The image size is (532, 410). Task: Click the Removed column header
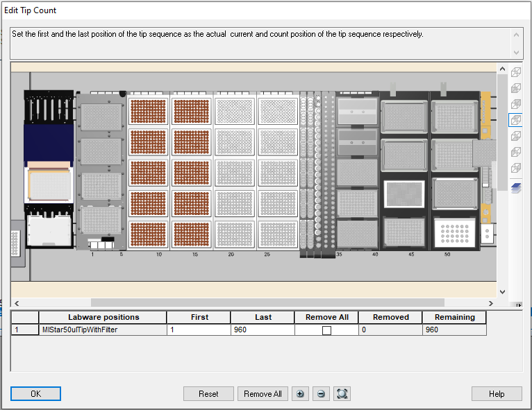(x=390, y=317)
